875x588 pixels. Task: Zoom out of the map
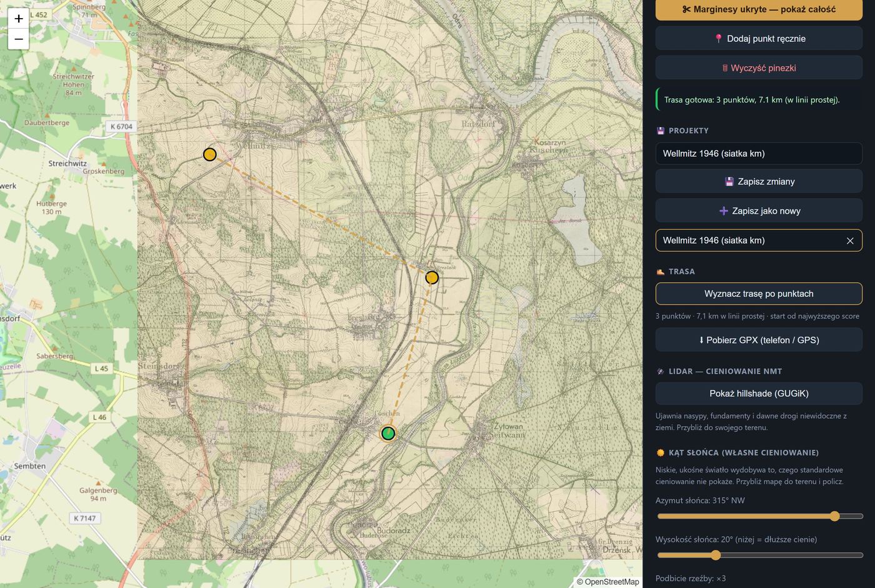coord(18,39)
